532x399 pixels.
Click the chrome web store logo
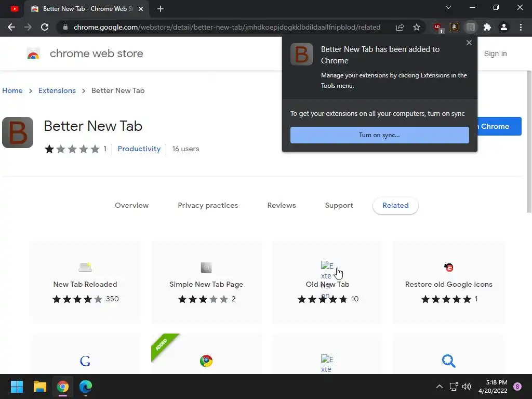85,54
